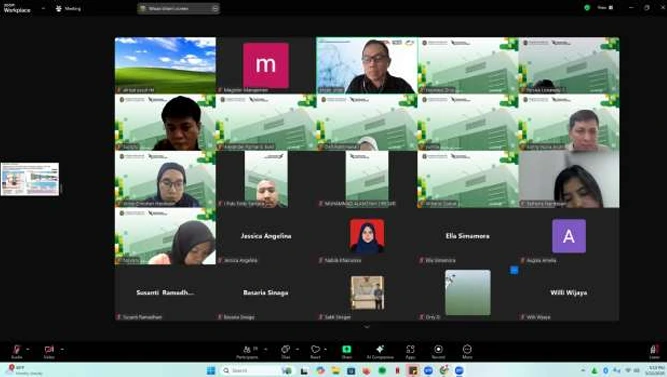Select the red-background portrait avatar tile
667x377 pixels.
click(x=367, y=236)
